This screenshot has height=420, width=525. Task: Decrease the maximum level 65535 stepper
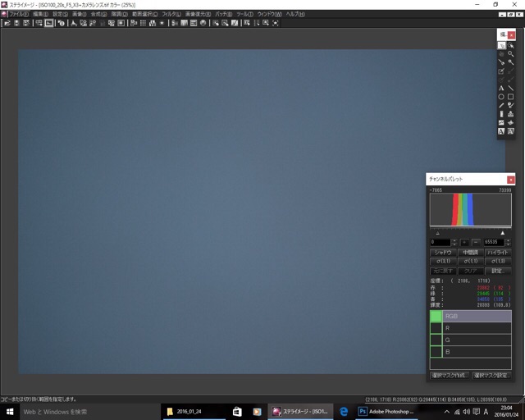tap(509, 244)
